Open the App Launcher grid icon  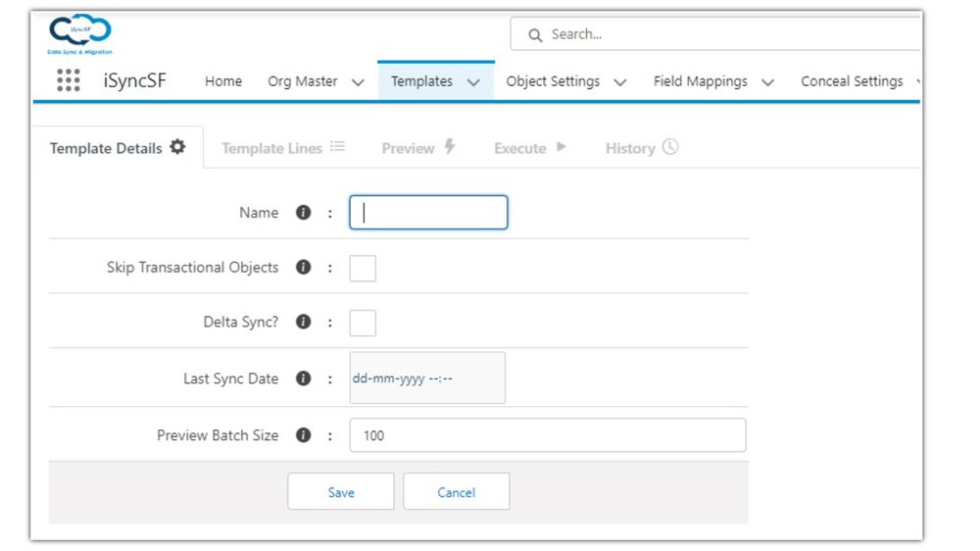[x=69, y=80]
